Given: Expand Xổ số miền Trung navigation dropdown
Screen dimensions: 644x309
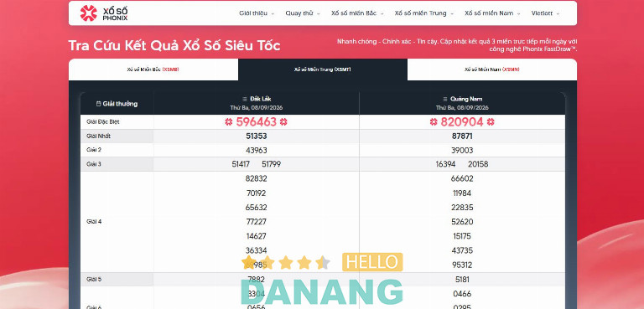Looking at the screenshot, I should [x=423, y=13].
